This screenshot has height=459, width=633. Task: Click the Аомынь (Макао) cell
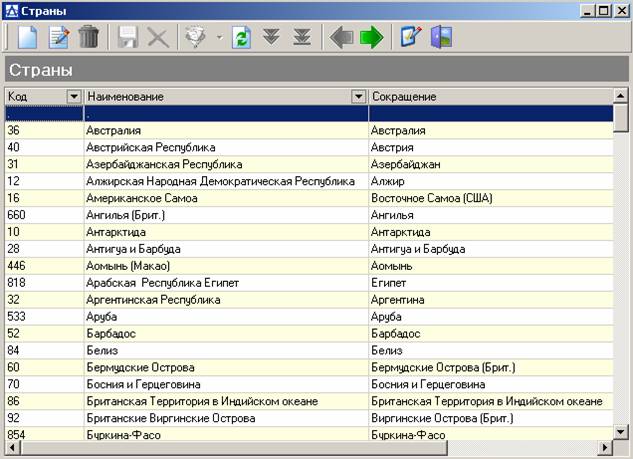226,266
